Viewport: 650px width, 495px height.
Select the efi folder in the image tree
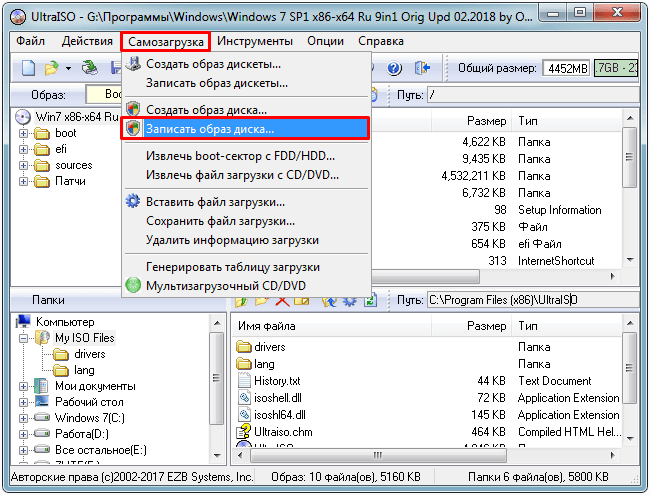click(x=61, y=149)
